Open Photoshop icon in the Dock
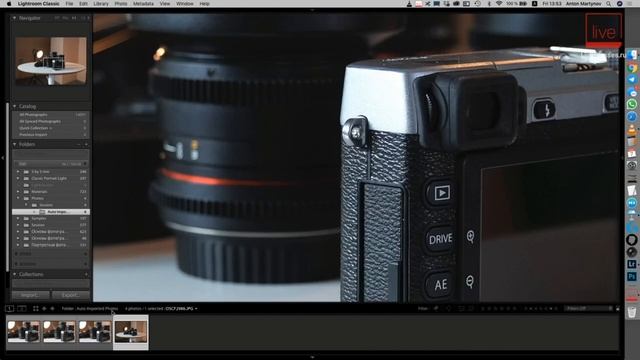This screenshot has width=640, height=360. pyautogui.click(x=632, y=277)
